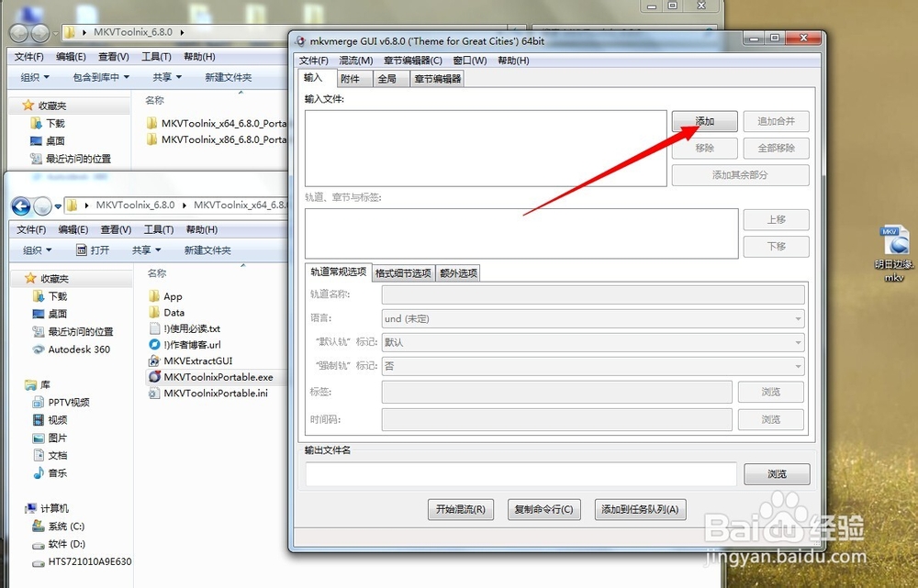Switch to 格式细节选项 tab
The height and width of the screenshot is (588, 918).
tap(403, 273)
